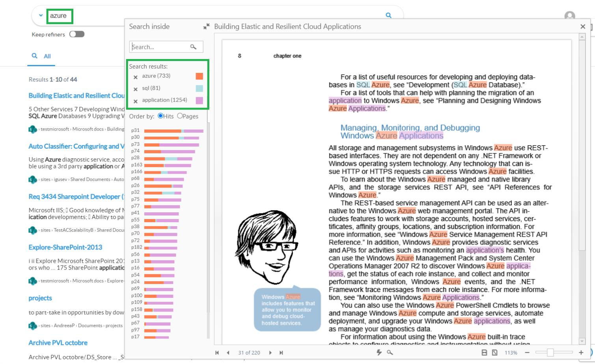Select page p26 hit bar
This screenshot has width=595, height=364.
[x=164, y=186]
